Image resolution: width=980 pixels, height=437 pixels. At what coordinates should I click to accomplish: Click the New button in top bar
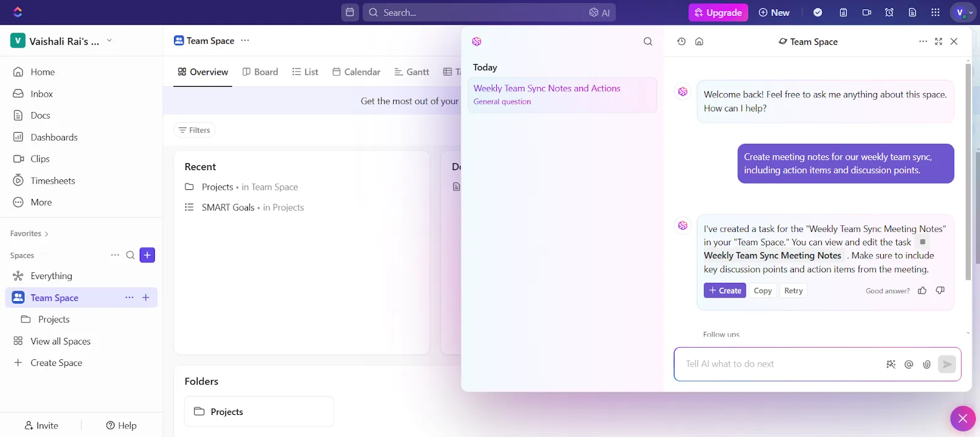pos(774,12)
